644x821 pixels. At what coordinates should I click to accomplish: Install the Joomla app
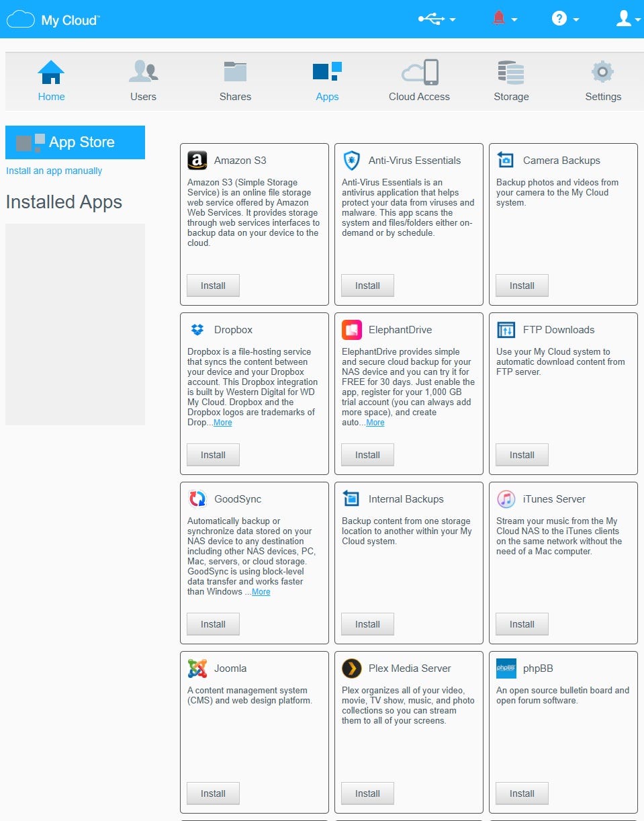pyautogui.click(x=213, y=793)
